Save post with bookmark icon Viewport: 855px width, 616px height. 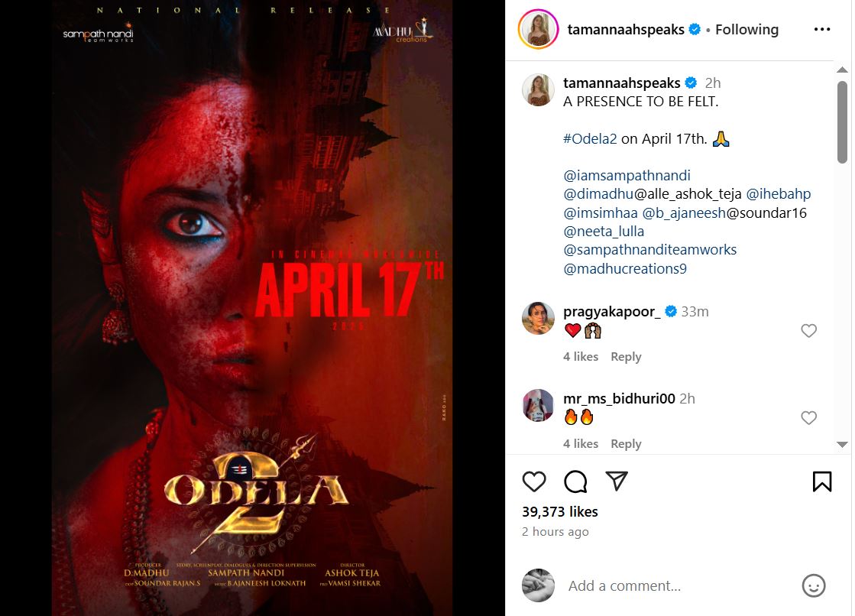point(821,481)
